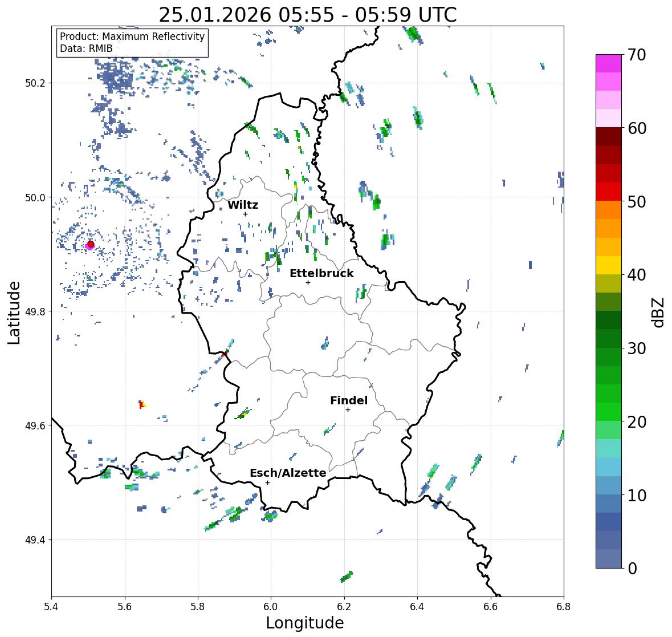Click the red radar location marker dot

pos(91,244)
